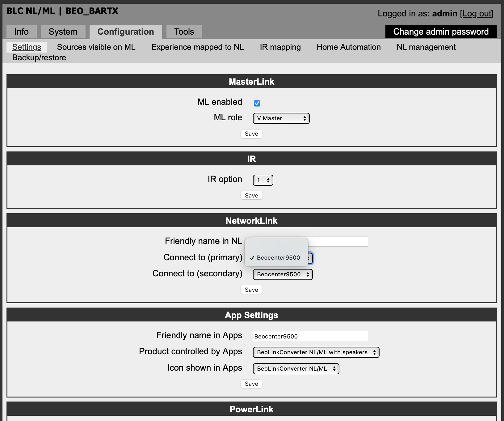Click the Log out link
Screen dimensions: 504x421
(x=477, y=14)
